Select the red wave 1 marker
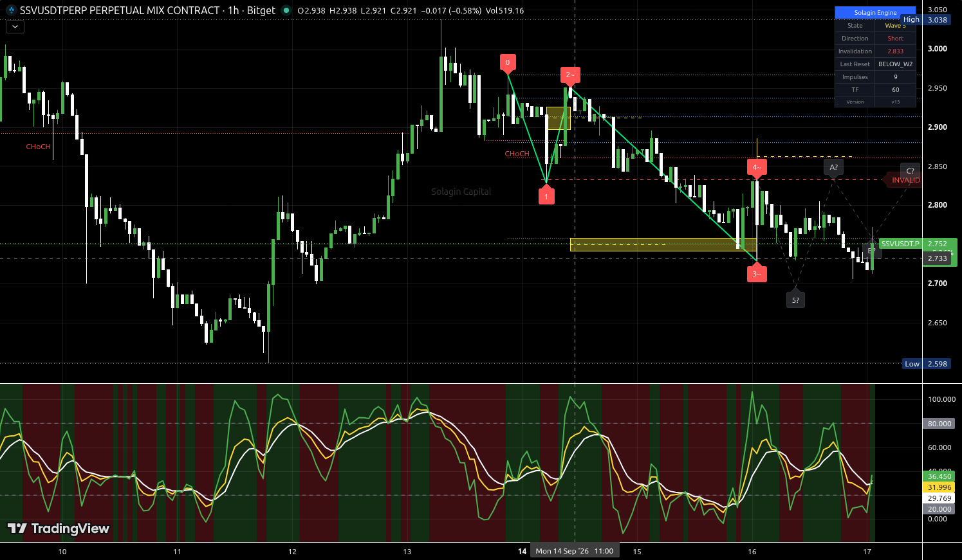The width and height of the screenshot is (962, 560). (x=546, y=195)
